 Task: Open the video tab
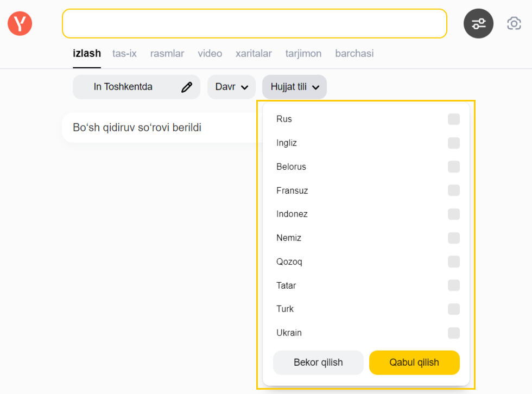[x=210, y=54]
